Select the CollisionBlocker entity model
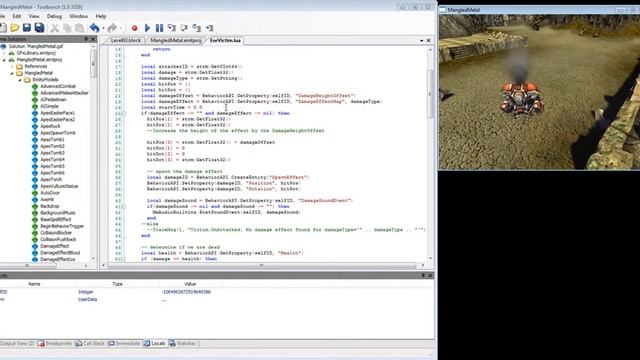 (x=56, y=233)
